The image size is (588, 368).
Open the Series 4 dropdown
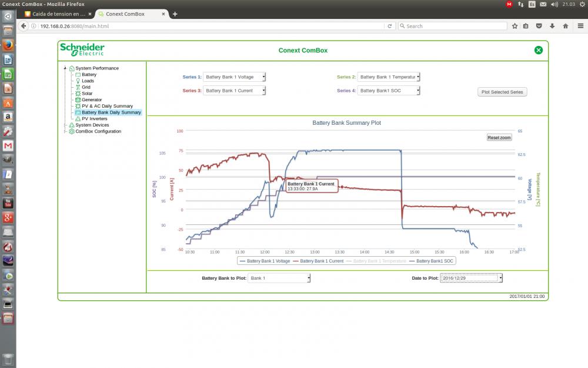coord(389,91)
